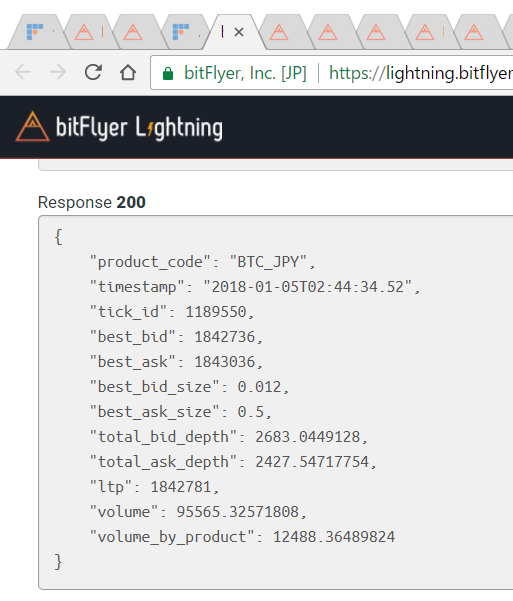Click the "best_bid_size": 0.012 line

point(189,387)
